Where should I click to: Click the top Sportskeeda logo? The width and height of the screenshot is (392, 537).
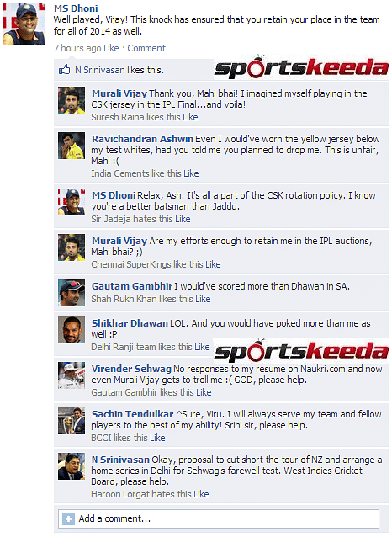click(x=301, y=66)
